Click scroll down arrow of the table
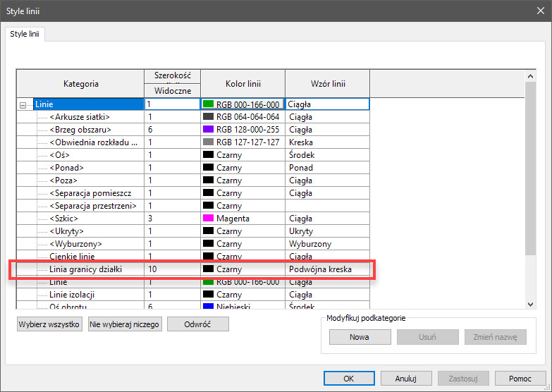This screenshot has width=552, height=392. [531, 304]
